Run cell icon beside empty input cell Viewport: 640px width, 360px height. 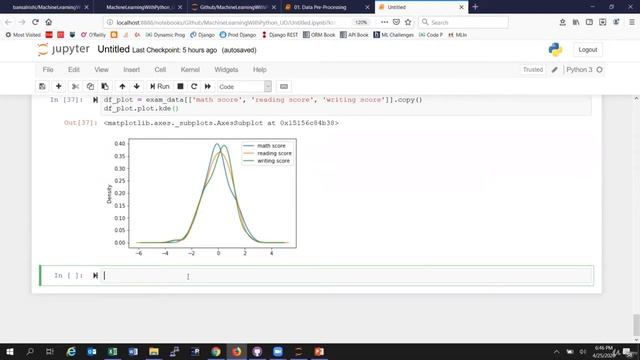tap(95, 276)
